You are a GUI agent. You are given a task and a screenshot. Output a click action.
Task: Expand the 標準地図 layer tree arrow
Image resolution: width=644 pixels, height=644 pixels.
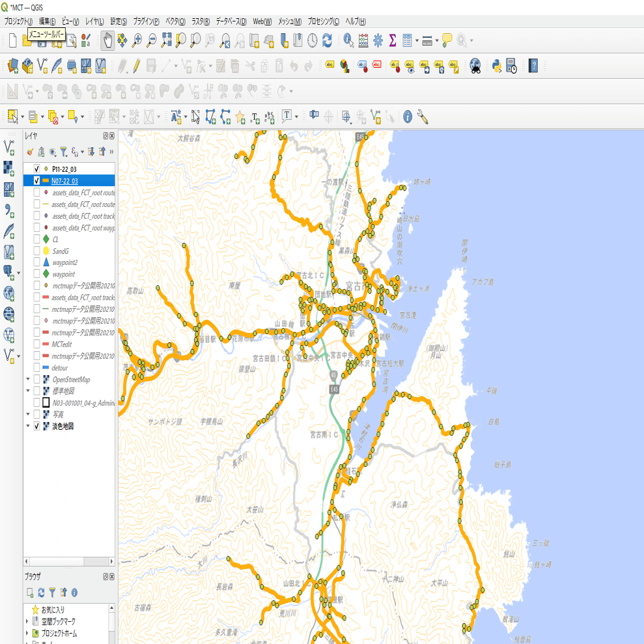point(28,391)
